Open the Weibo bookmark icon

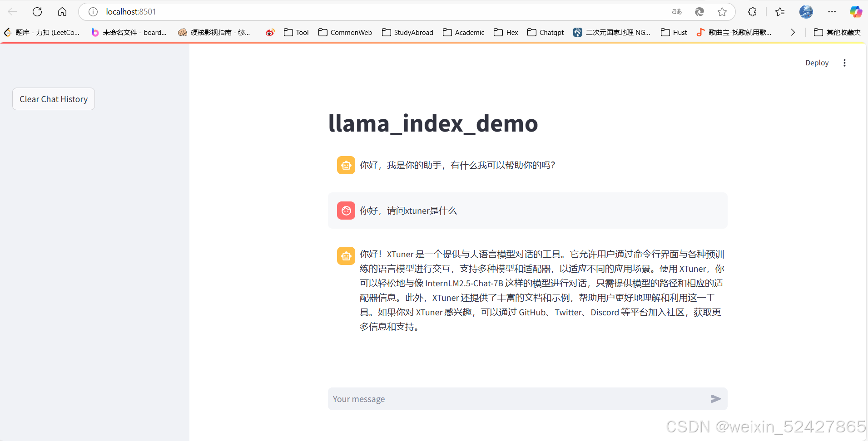(x=270, y=32)
